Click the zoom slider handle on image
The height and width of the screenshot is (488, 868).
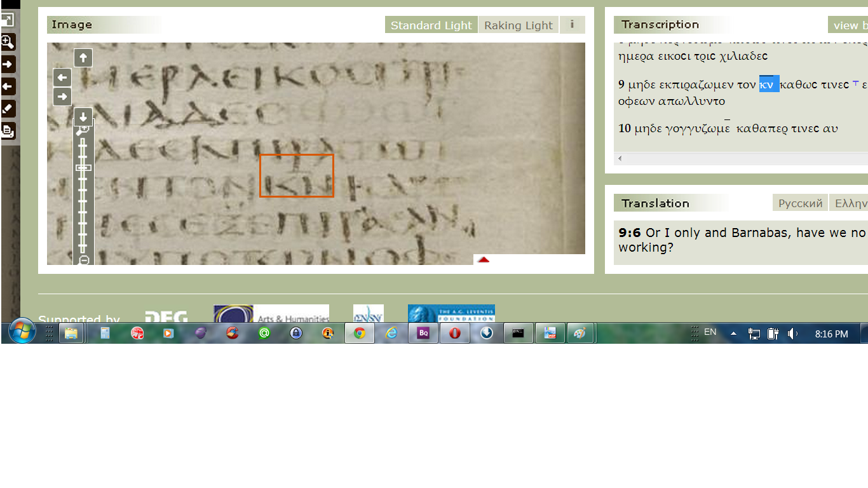point(83,168)
